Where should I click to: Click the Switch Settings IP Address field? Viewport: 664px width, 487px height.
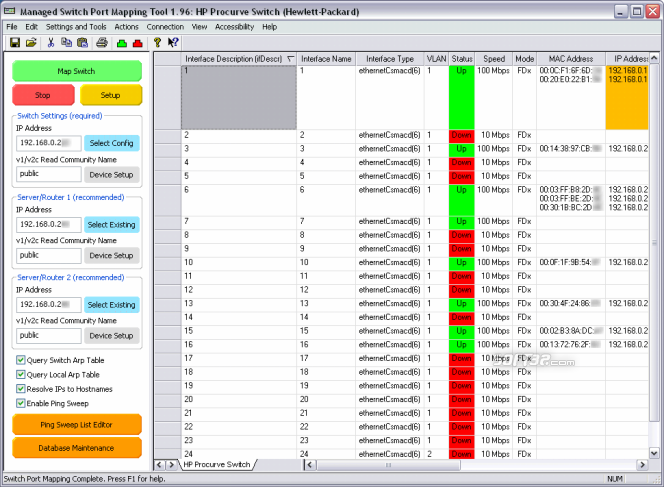coord(49,143)
